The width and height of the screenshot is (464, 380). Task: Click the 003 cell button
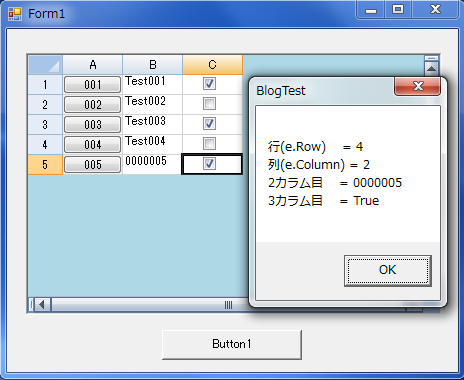coord(92,125)
